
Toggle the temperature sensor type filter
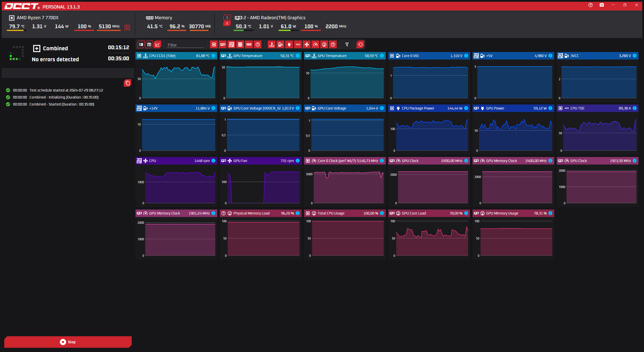point(272,44)
